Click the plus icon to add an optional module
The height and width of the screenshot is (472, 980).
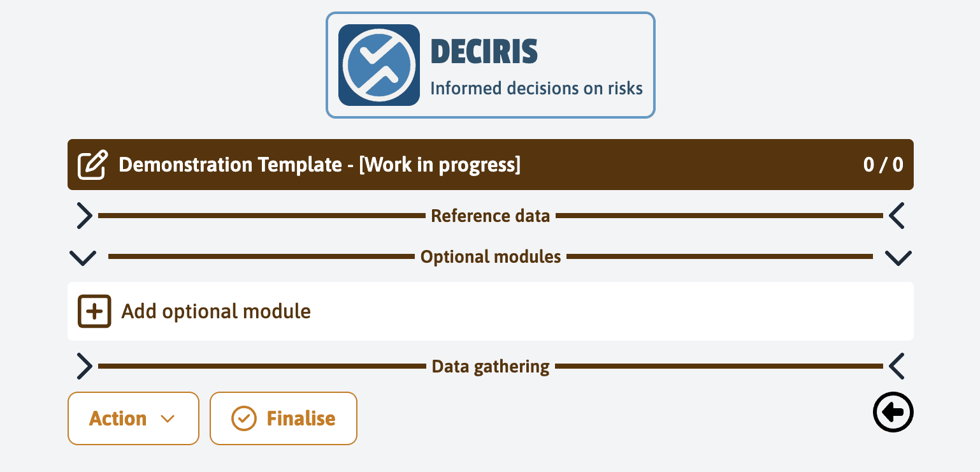pyautogui.click(x=94, y=311)
